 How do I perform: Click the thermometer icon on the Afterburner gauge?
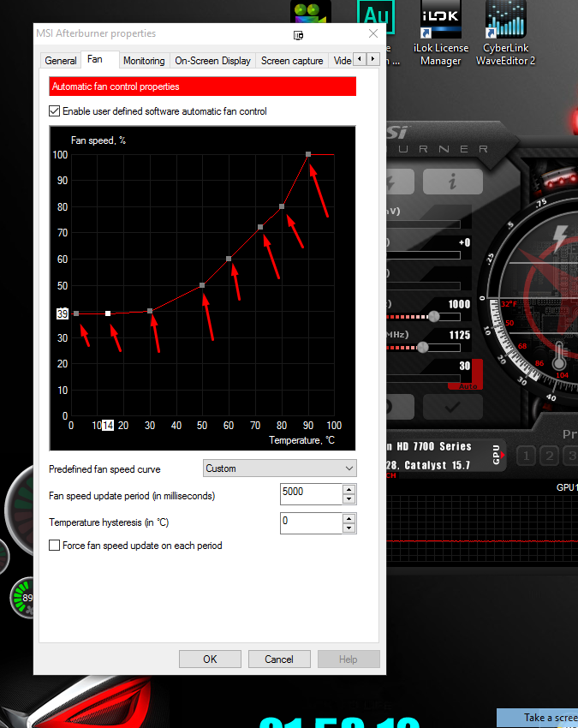[559, 355]
